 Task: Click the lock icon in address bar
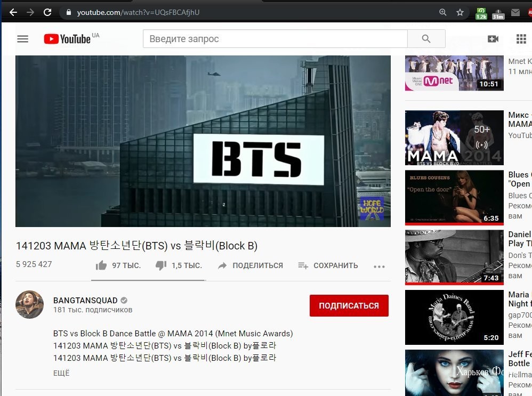click(x=69, y=13)
